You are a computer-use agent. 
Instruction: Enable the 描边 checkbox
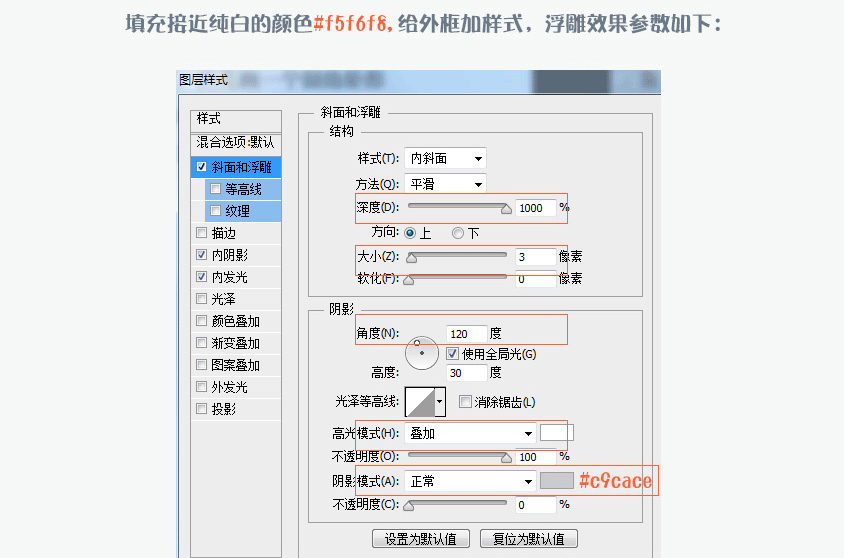201,232
